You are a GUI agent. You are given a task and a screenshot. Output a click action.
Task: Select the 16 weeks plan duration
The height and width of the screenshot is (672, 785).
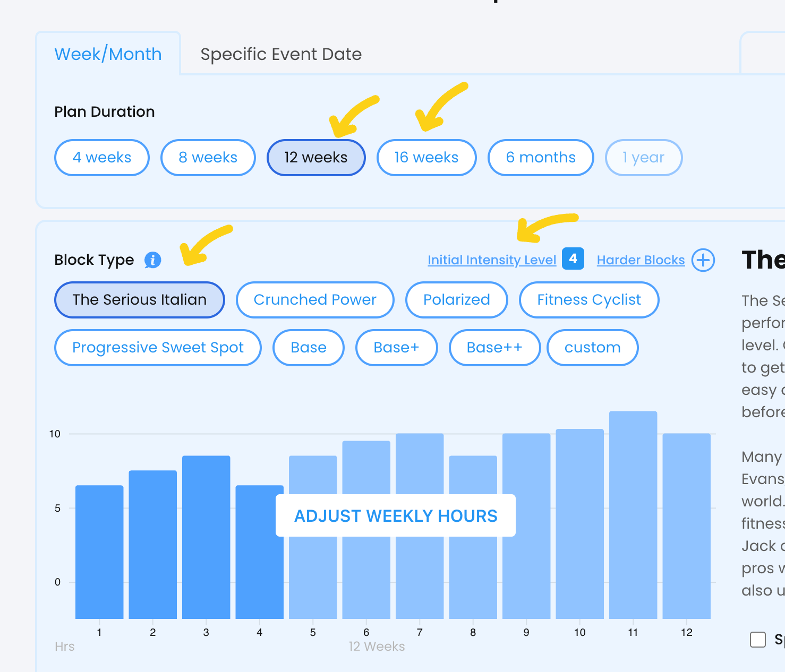click(x=426, y=158)
